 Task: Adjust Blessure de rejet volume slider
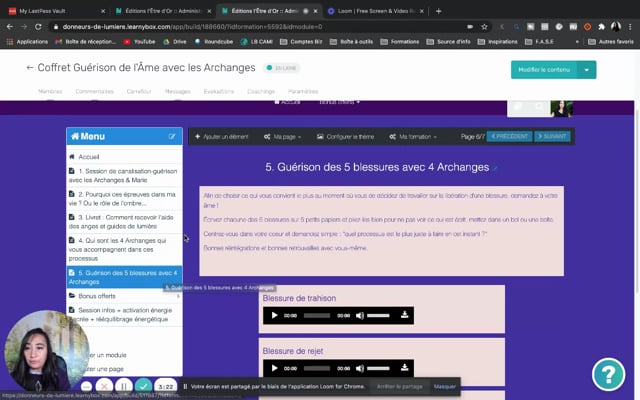pyautogui.click(x=378, y=368)
